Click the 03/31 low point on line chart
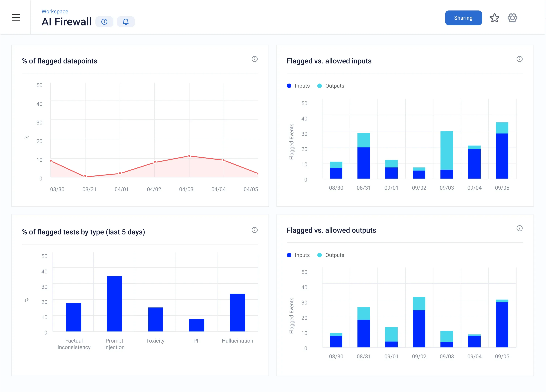This screenshot has height=392, width=546. point(85,176)
